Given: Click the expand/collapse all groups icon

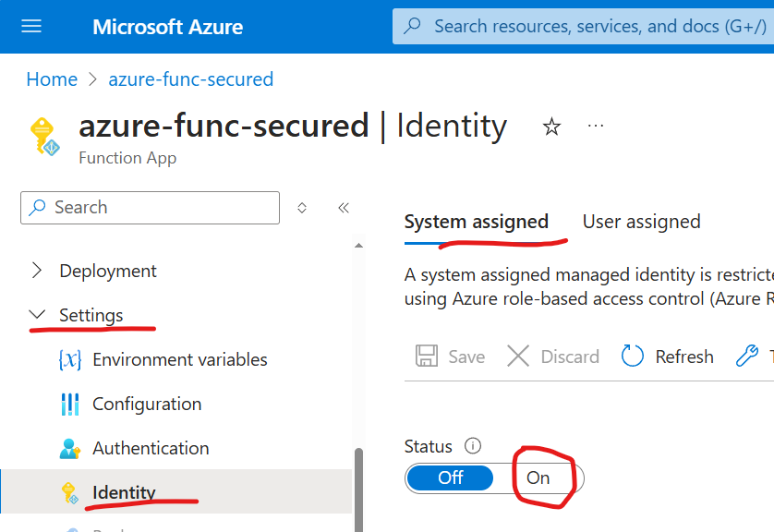Looking at the screenshot, I should (x=302, y=208).
